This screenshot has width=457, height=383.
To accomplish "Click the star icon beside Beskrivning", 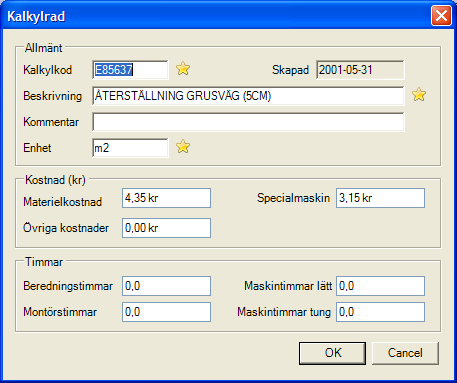I will click(419, 95).
